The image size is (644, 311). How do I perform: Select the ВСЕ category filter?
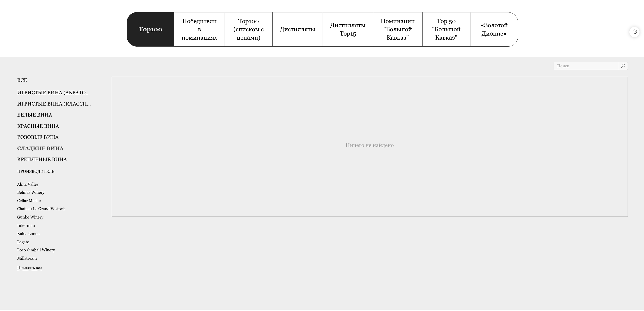(22, 80)
